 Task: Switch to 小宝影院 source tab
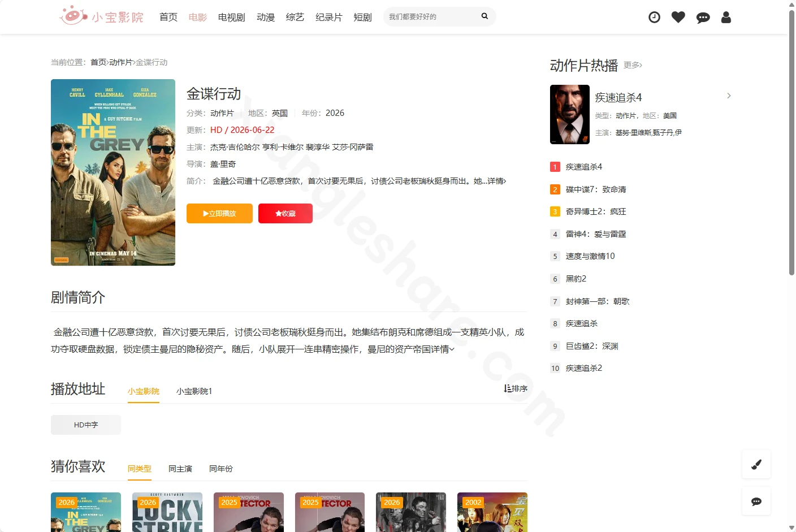(x=144, y=391)
